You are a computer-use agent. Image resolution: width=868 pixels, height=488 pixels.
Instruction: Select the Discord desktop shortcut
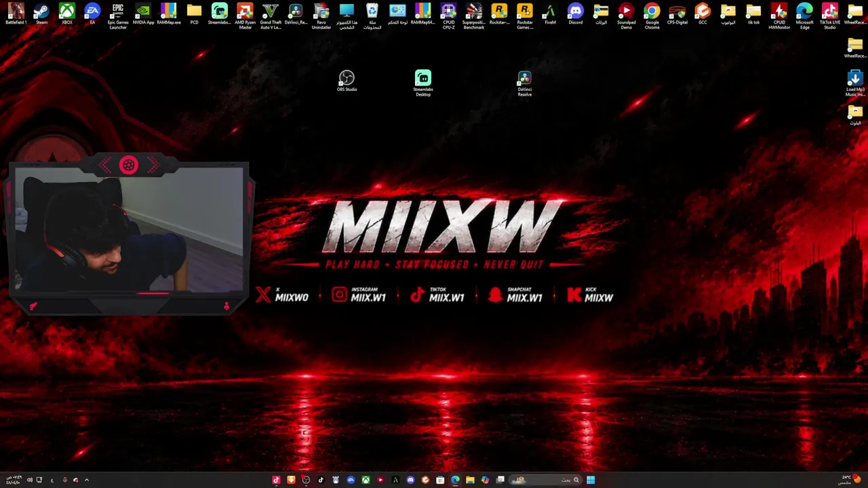(576, 14)
